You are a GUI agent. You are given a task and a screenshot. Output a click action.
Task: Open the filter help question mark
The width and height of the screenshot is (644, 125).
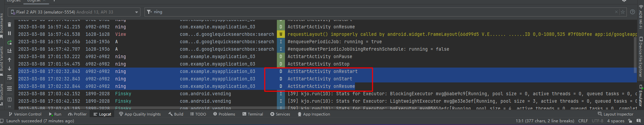(633, 12)
